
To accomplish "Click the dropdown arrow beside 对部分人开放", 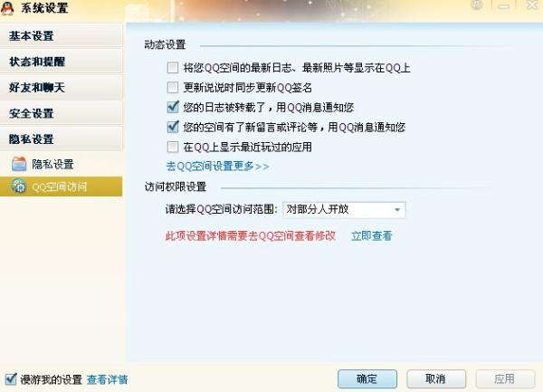I will pyautogui.click(x=397, y=210).
